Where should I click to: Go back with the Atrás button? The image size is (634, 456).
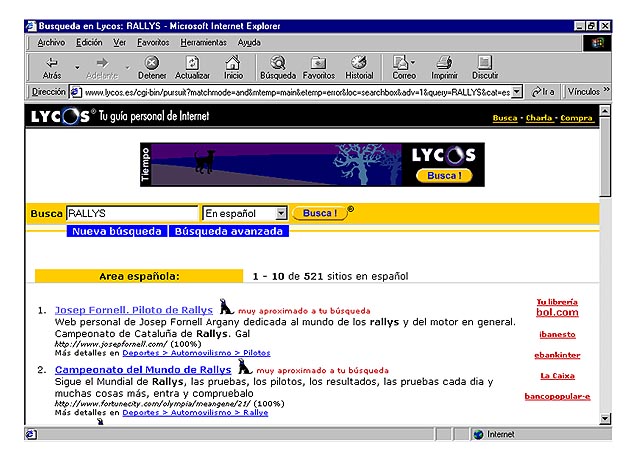tap(52, 68)
